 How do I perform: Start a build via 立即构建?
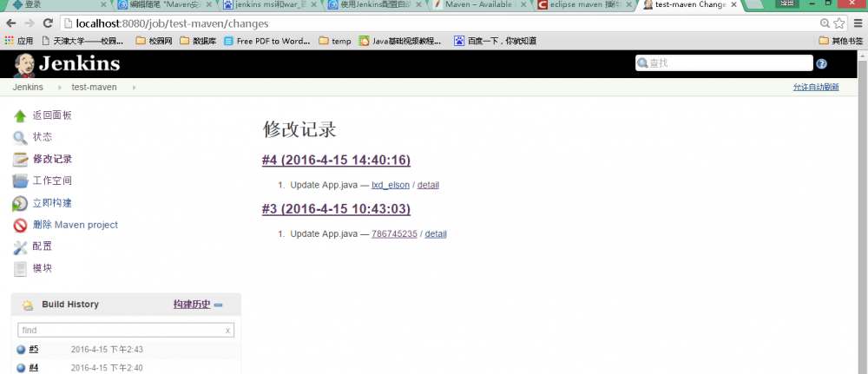point(52,203)
